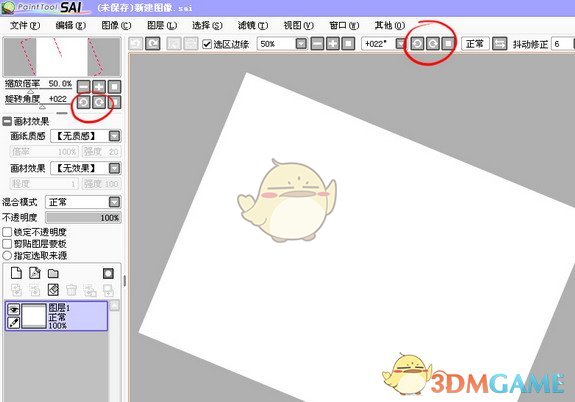Reset rotation in navigator 旋转角度 row
The image size is (575, 402).
click(114, 102)
